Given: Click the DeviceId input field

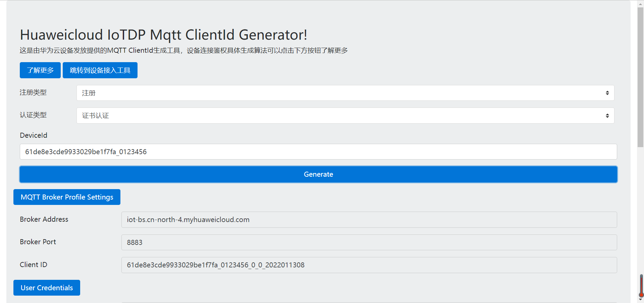Looking at the screenshot, I should [x=318, y=152].
